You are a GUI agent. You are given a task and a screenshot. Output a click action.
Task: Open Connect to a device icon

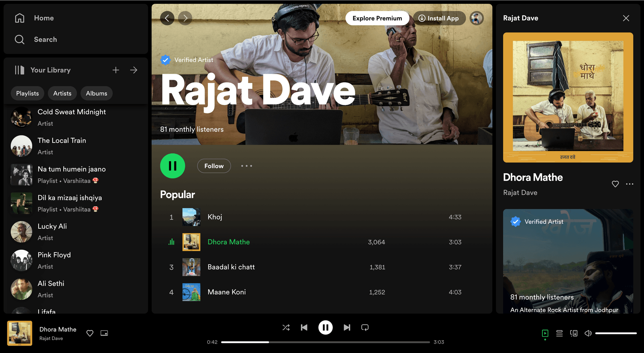(574, 333)
